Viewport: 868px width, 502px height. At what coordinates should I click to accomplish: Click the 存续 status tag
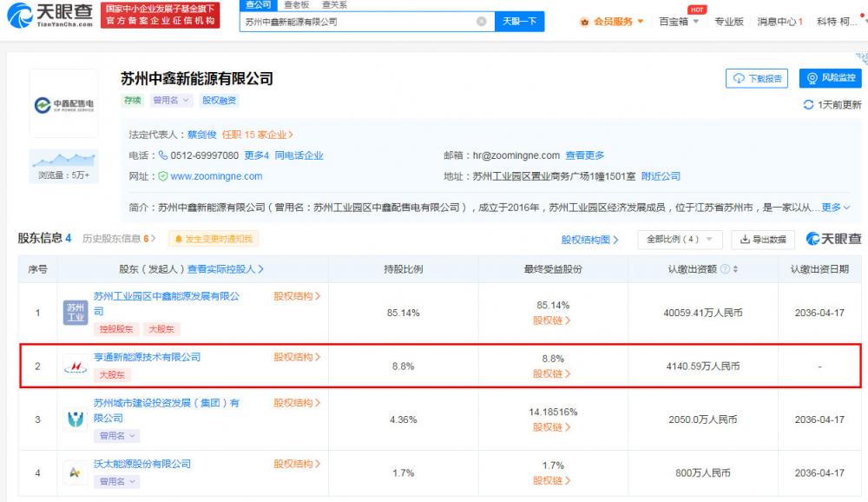(132, 100)
